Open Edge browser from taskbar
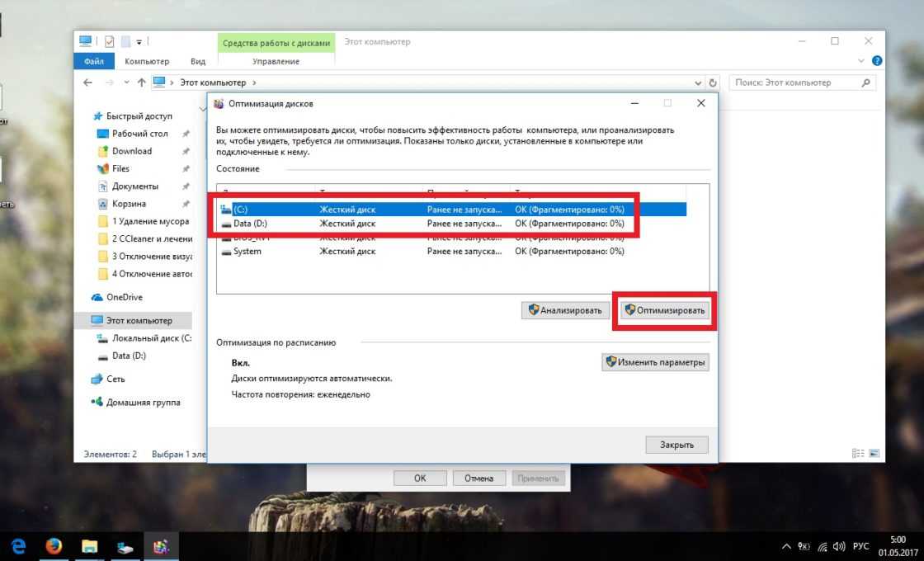924x561 pixels. pyautogui.click(x=18, y=546)
